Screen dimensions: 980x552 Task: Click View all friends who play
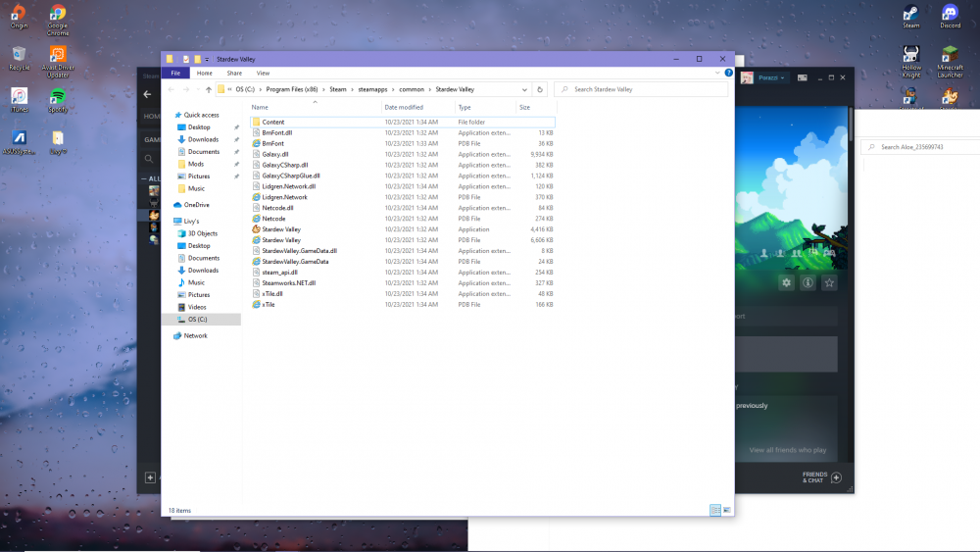788,449
